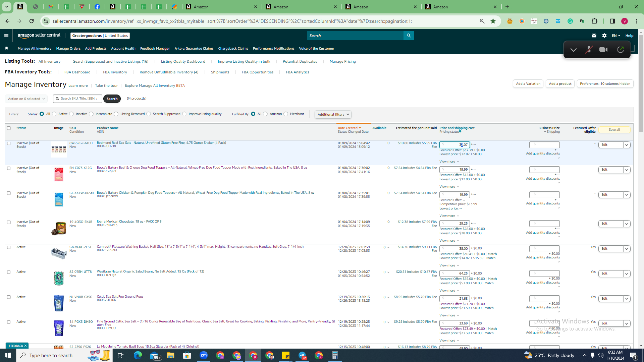Image resolution: width=644 pixels, height=362 pixels.
Task: Click the Add a product button
Action: [560, 84]
